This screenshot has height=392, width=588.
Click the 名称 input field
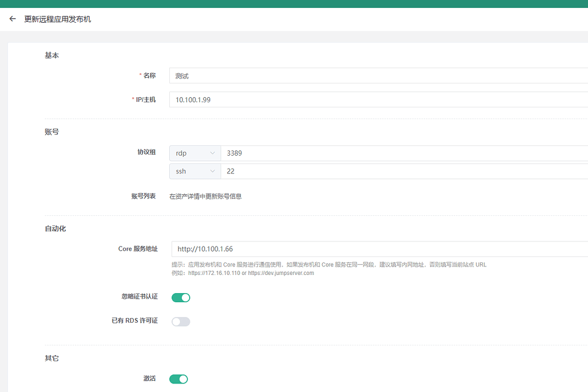point(375,76)
